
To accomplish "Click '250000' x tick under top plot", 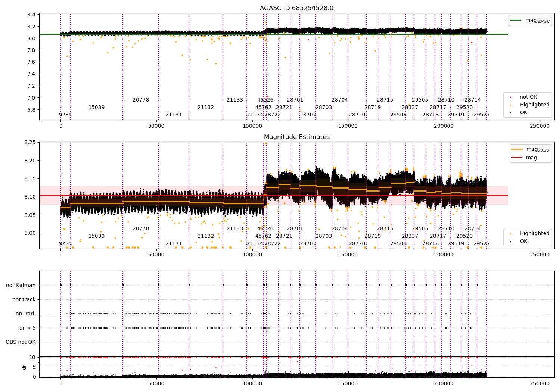I will pyautogui.click(x=540, y=126).
